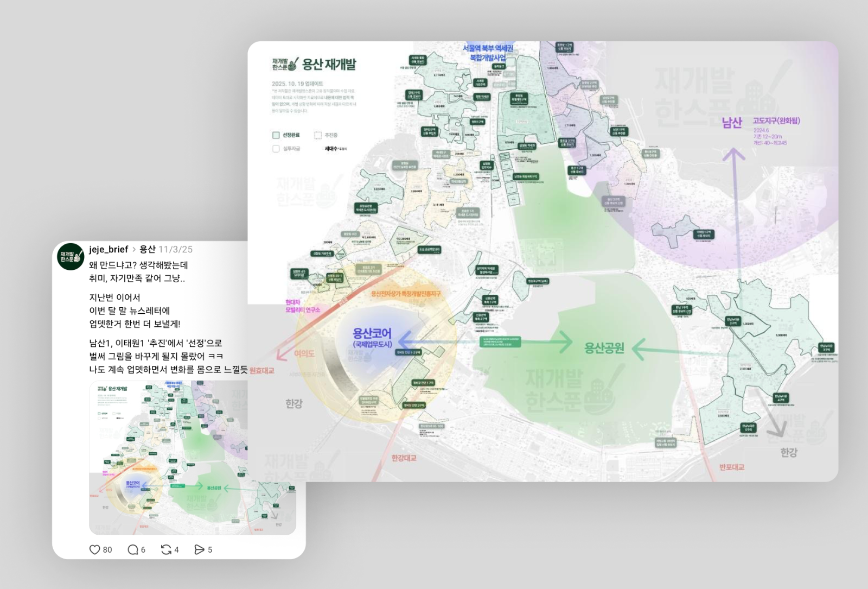Viewport: 868px width, 589px height.
Task: Open the map thumbnail attached to the post
Action: tap(193, 458)
